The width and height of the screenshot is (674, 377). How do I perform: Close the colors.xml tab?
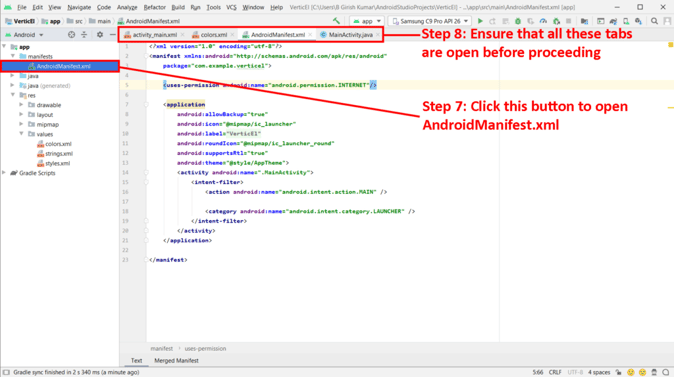pyautogui.click(x=232, y=35)
